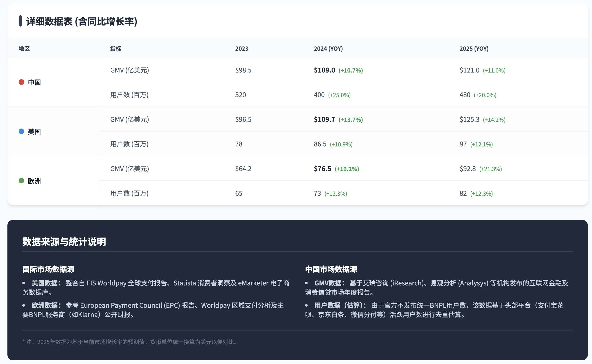The image size is (592, 364).
Task: Click the +25.0% China user growth label
Action: click(339, 95)
